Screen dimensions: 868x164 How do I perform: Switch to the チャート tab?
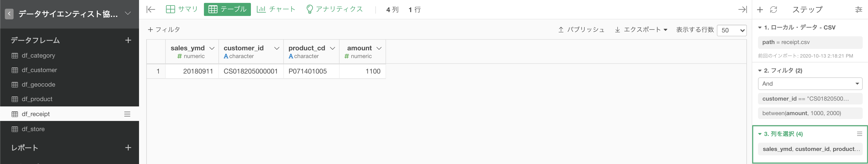click(x=276, y=9)
